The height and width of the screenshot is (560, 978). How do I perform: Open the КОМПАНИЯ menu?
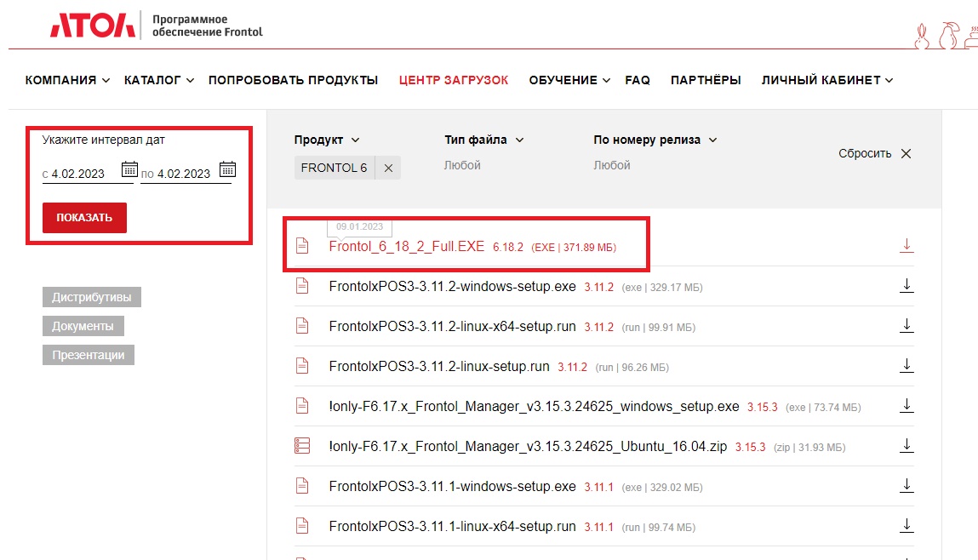click(x=67, y=80)
